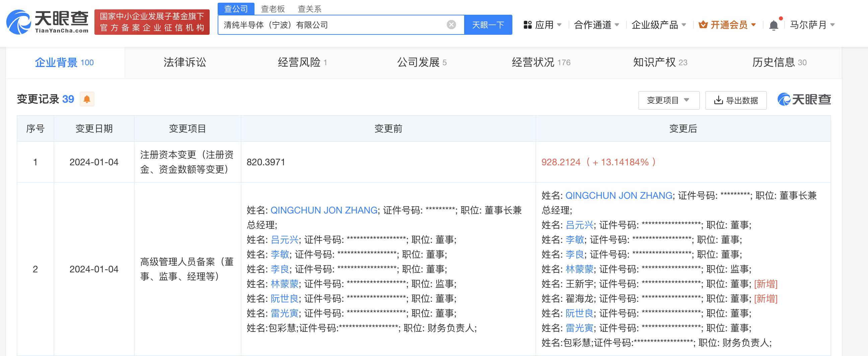Switch to the 法律诉讼 tab
Viewport: 868px width, 356px height.
tap(185, 62)
